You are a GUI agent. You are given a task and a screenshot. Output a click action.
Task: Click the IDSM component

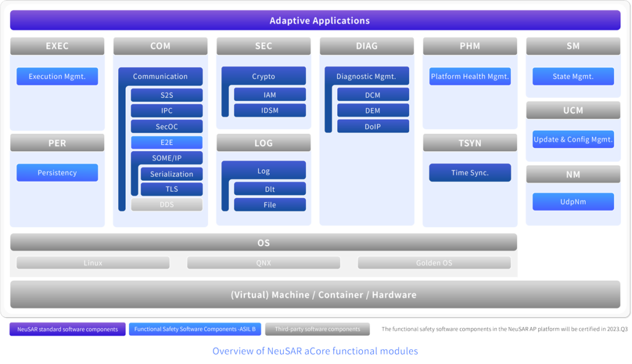coord(270,110)
